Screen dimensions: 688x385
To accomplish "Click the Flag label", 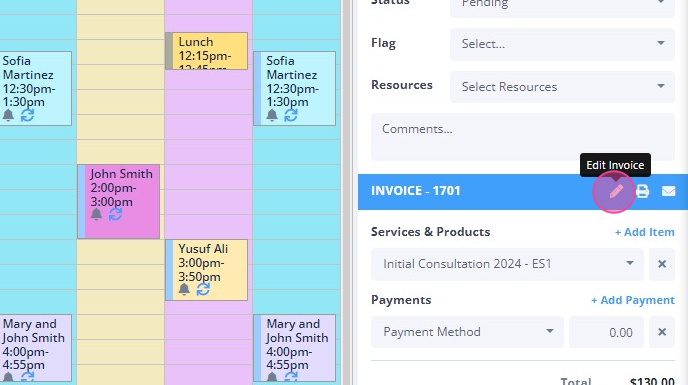I will click(383, 43).
